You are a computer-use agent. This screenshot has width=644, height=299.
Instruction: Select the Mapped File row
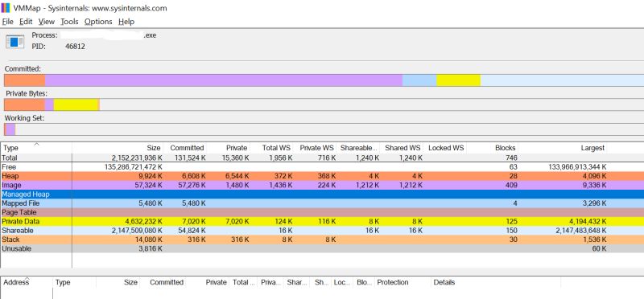coord(322,203)
